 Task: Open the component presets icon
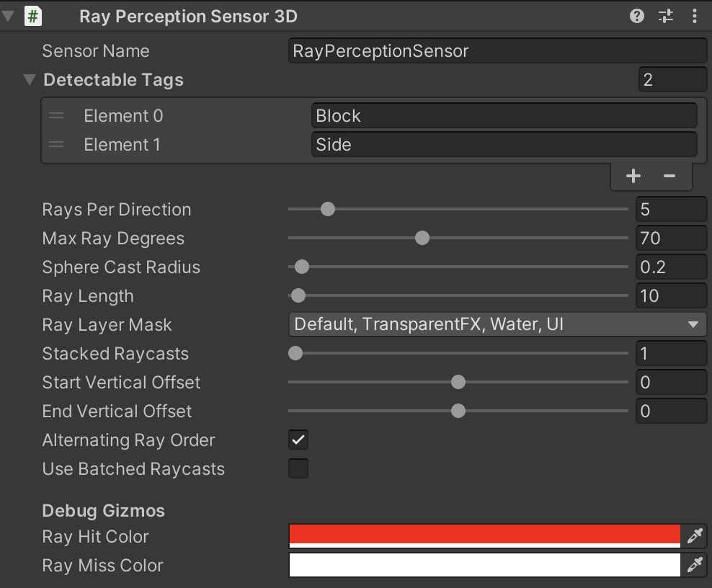pyautogui.click(x=666, y=16)
